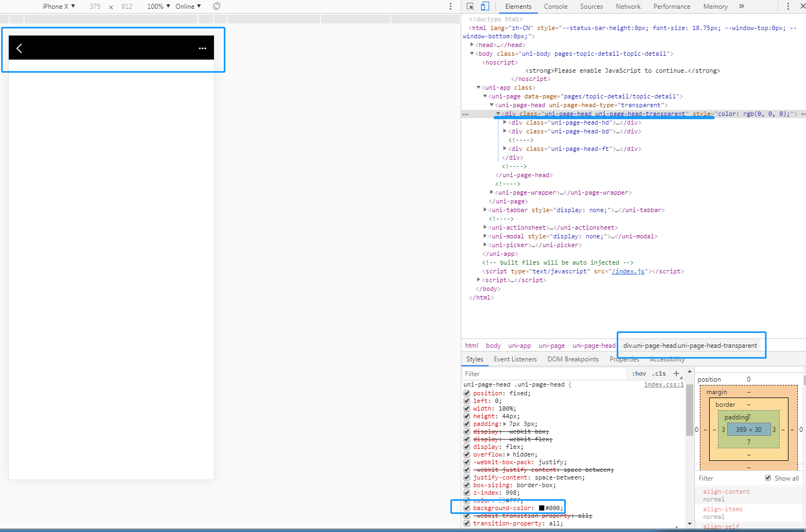Uncheck the width: 100% property
The image size is (806, 532).
pyautogui.click(x=467, y=408)
